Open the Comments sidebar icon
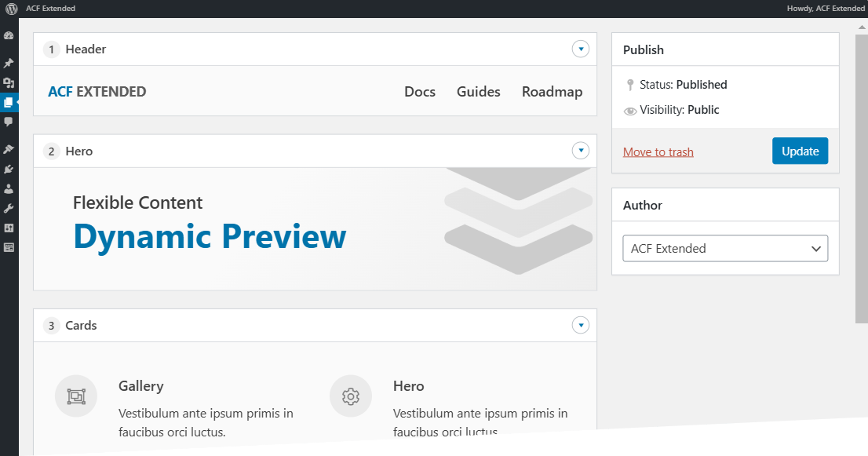 pyautogui.click(x=9, y=122)
